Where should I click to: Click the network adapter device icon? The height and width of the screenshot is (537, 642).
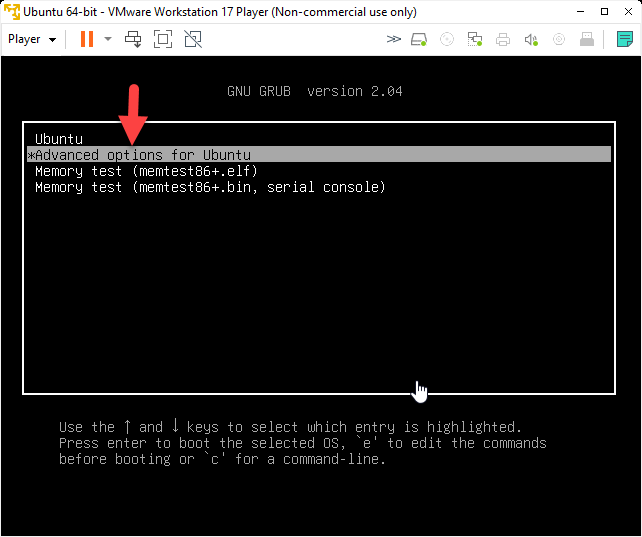(475, 39)
